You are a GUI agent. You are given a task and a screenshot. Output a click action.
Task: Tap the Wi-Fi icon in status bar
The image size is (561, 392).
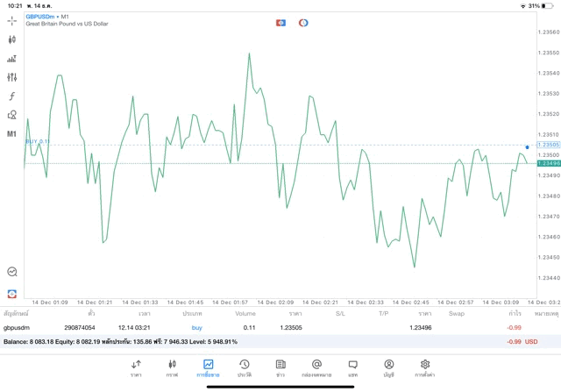[523, 6]
